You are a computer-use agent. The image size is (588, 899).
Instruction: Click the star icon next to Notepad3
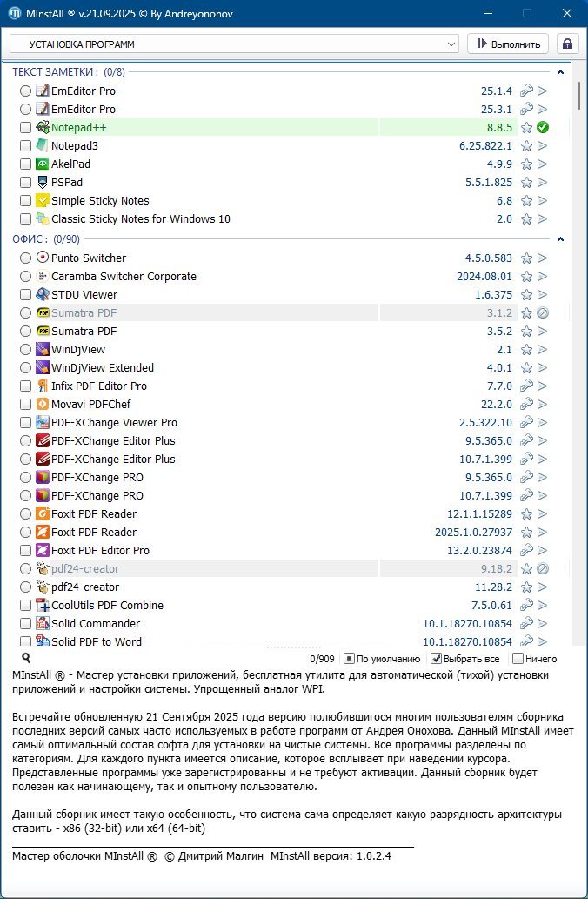(526, 145)
